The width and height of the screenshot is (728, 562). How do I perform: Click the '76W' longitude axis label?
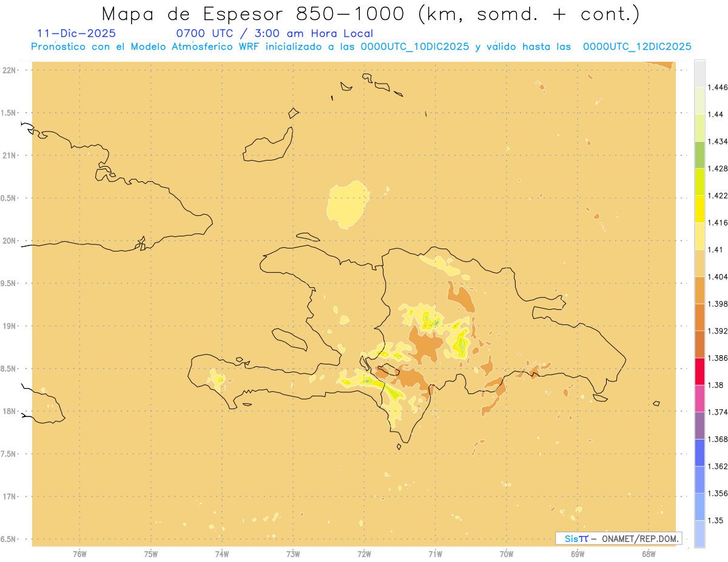79,554
